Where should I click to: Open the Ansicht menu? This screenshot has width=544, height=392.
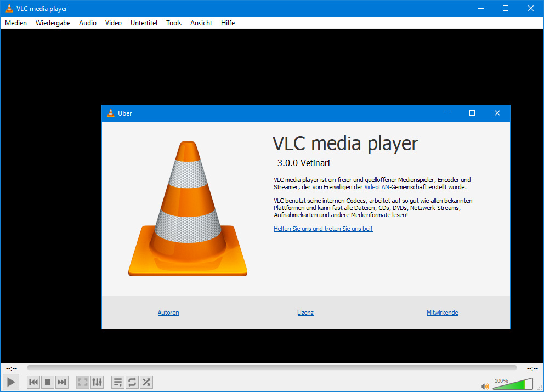[201, 23]
